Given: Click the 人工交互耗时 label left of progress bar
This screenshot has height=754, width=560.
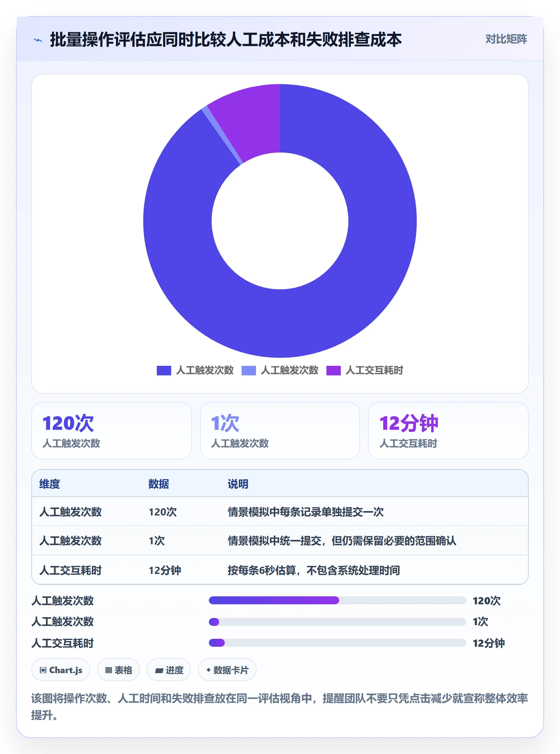Looking at the screenshot, I should 62,643.
